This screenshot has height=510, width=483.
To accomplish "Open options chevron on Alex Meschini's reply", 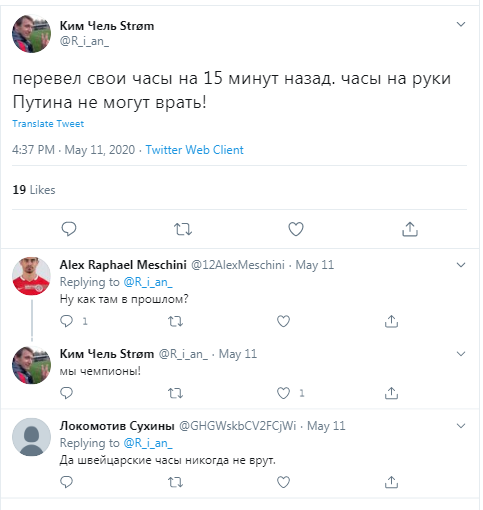I will pos(461,265).
